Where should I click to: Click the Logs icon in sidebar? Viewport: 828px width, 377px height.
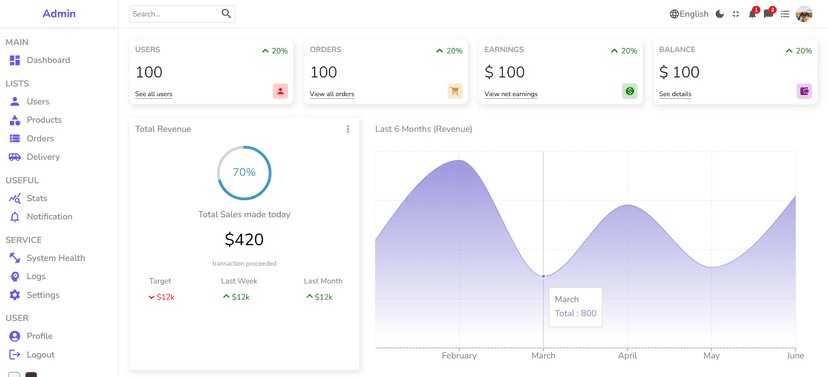click(x=15, y=277)
